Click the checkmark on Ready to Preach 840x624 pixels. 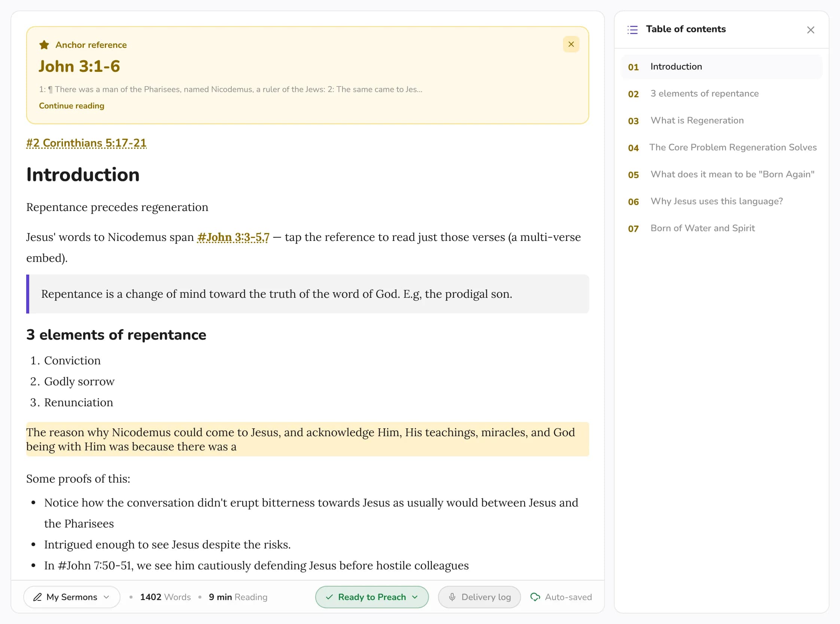coord(329,597)
